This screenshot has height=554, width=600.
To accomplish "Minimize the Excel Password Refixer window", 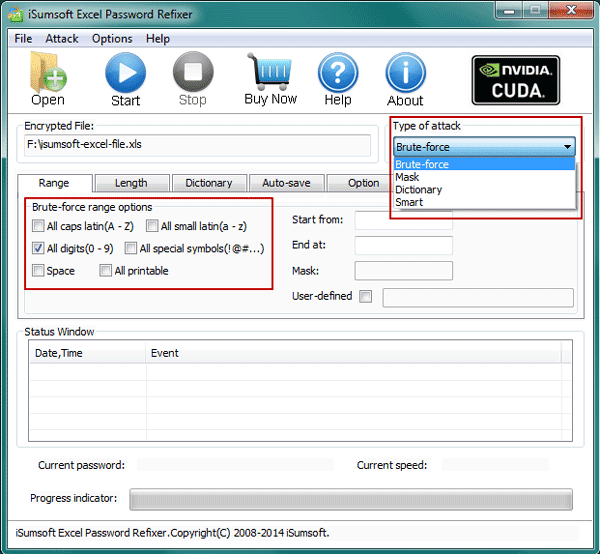I will pos(509,11).
